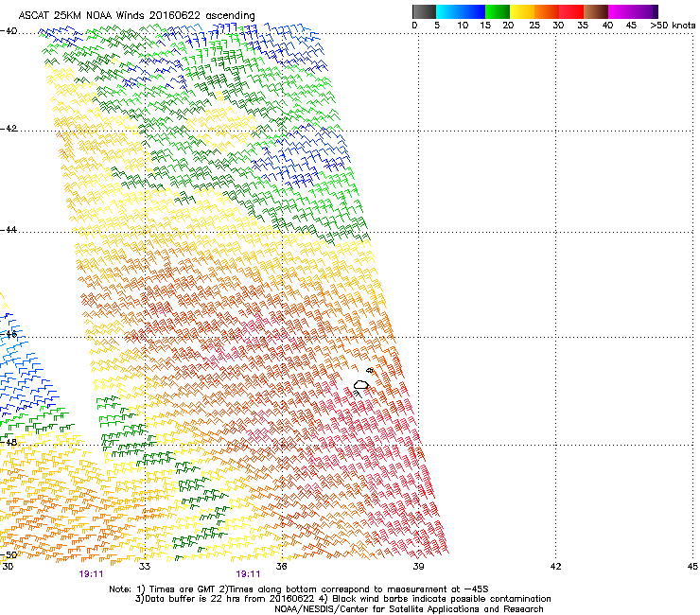Click the legend label 45

point(631,26)
